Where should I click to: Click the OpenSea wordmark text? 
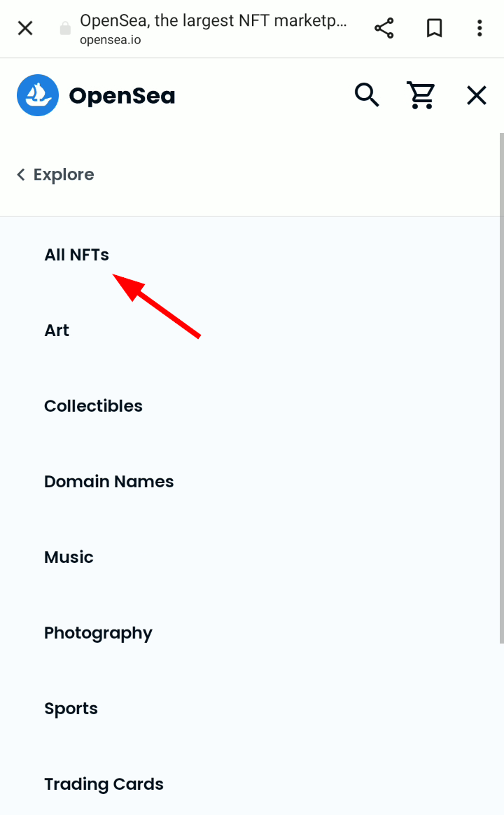tap(122, 96)
